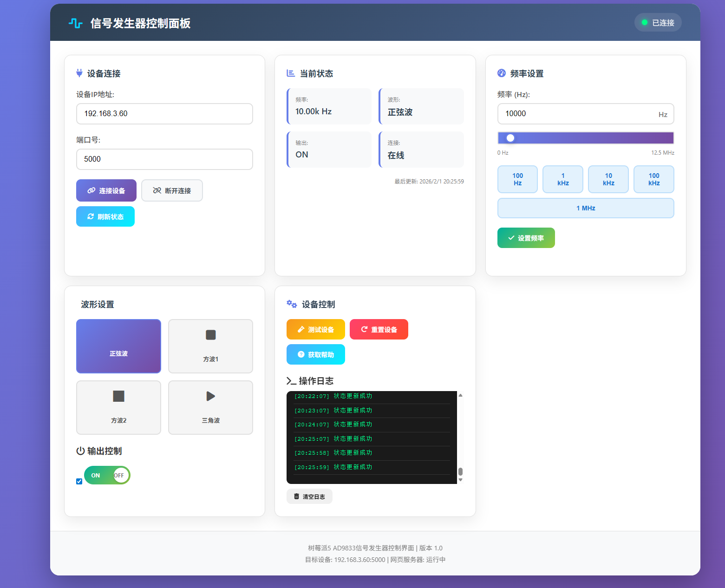725x588 pixels.
Task: Select the 正弦波 waveform option
Action: click(118, 346)
